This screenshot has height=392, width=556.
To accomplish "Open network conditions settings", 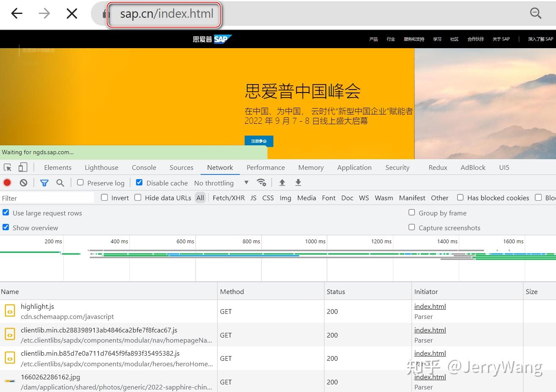I will [x=262, y=182].
